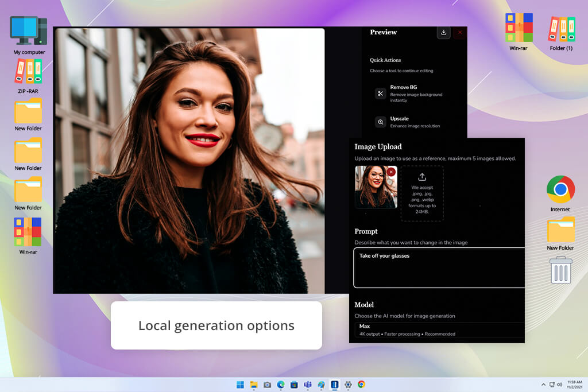The image size is (588, 392).
Task: Click the Quick Actions heading
Action: [x=385, y=60]
